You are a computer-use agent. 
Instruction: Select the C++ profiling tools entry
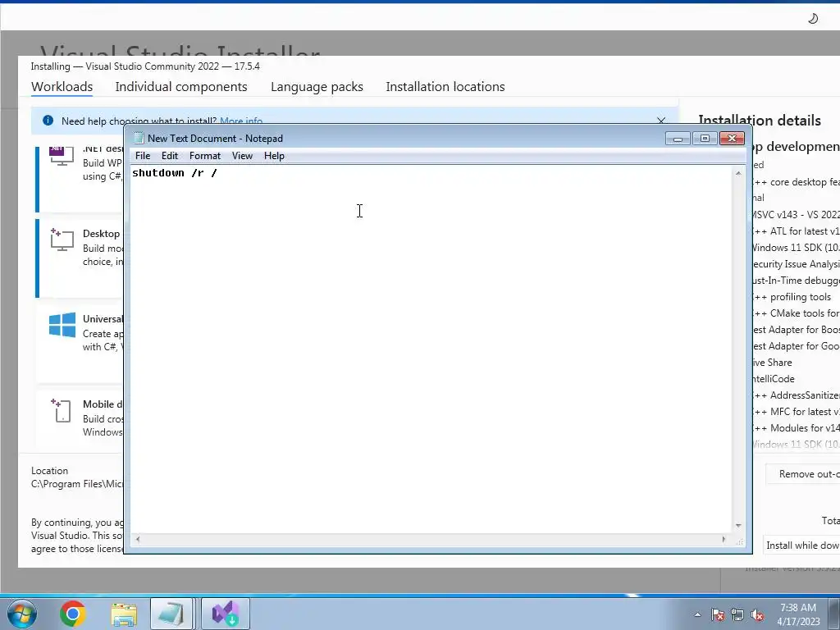(x=792, y=297)
